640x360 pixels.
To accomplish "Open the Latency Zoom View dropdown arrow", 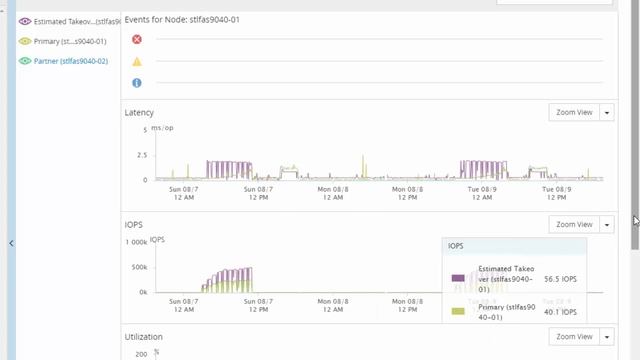I will pos(607,112).
